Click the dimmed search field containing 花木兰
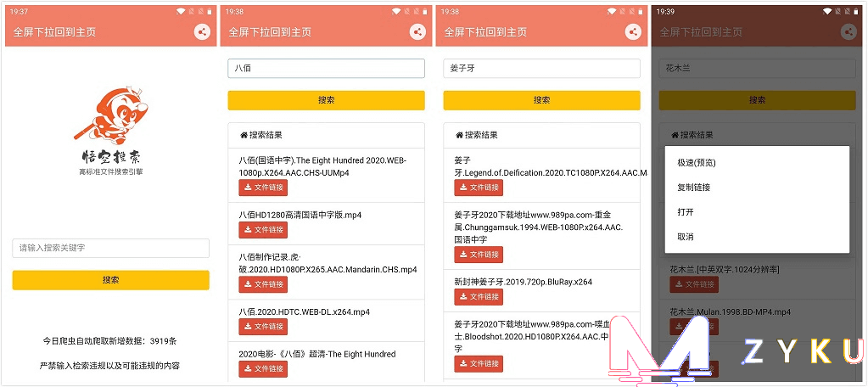 758,69
